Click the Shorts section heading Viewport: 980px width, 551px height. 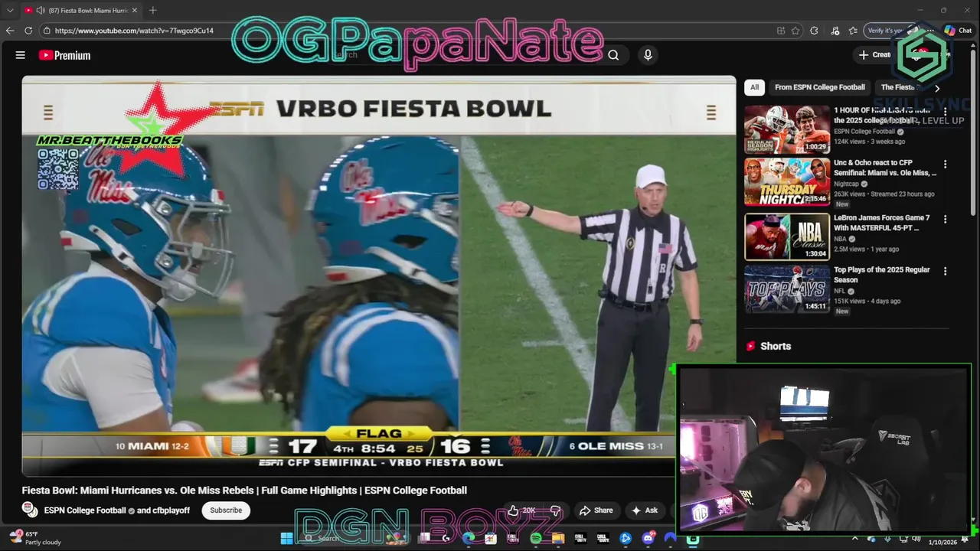coord(776,346)
